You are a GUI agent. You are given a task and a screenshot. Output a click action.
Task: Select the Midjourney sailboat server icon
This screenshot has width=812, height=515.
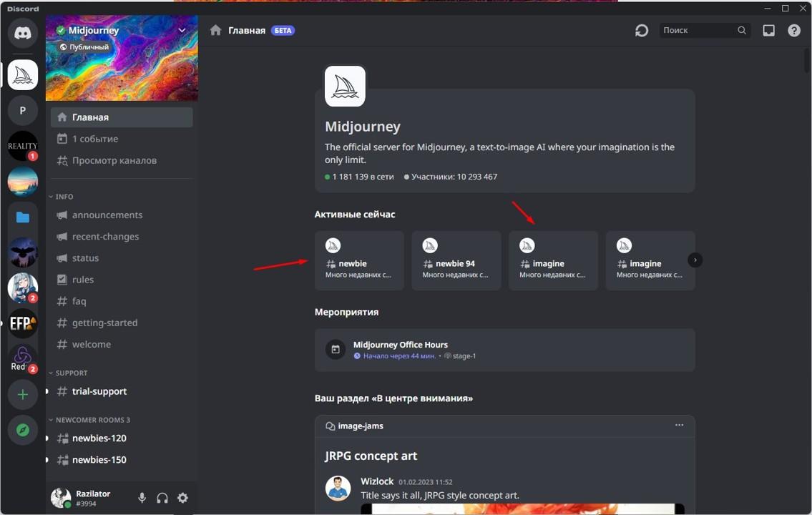click(23, 75)
